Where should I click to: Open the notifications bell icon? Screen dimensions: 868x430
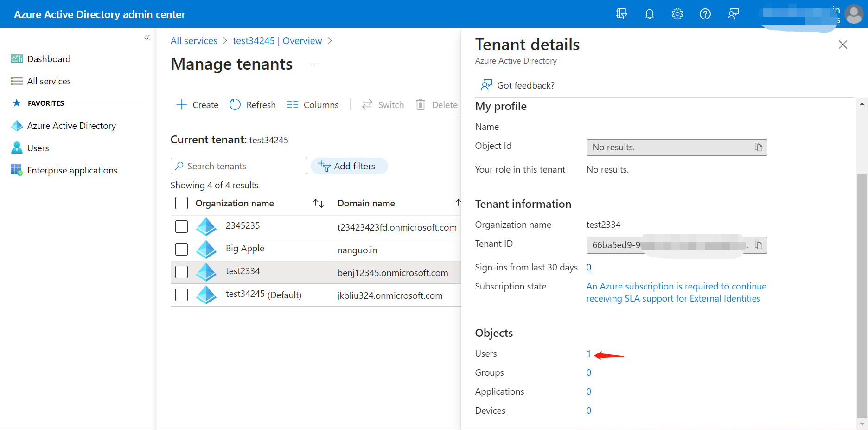tap(649, 14)
